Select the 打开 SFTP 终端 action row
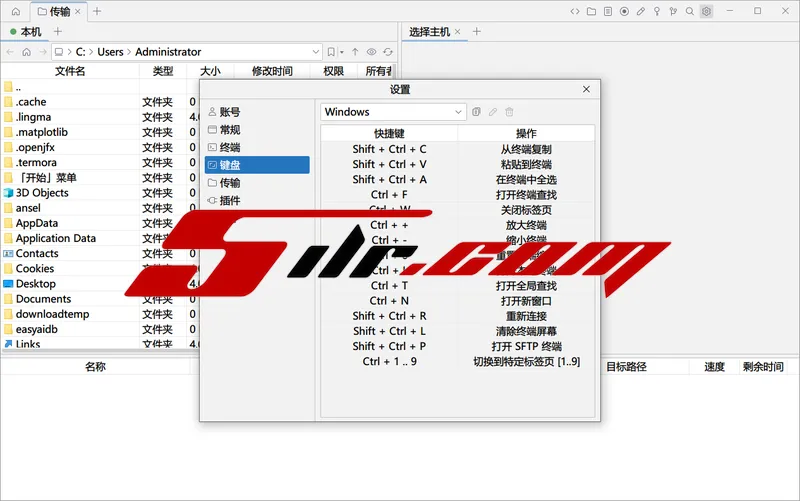 click(458, 346)
